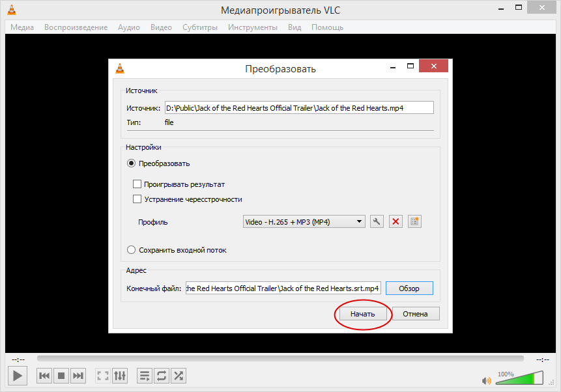Close the main VLC window
The image size is (561, 392).
click(541, 8)
